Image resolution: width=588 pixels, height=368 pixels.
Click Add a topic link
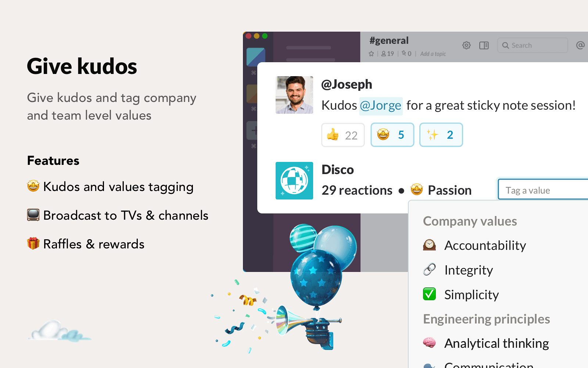[x=433, y=54]
